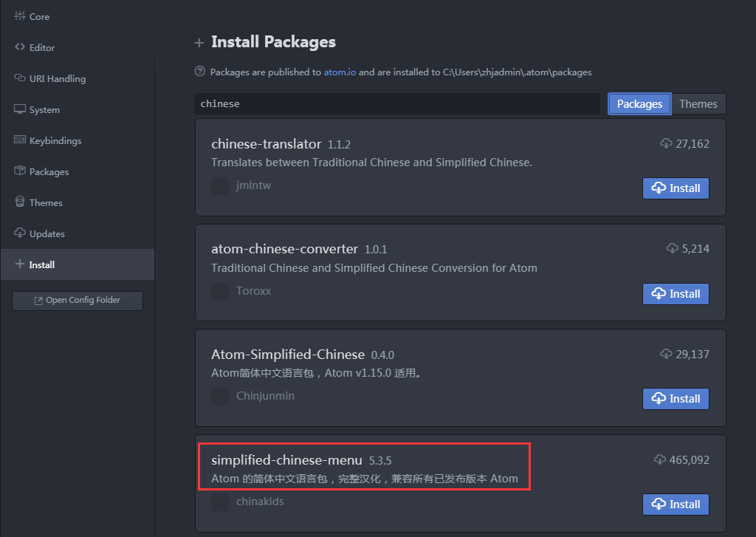
Task: Switch to the Themes search toggle
Action: click(x=698, y=103)
